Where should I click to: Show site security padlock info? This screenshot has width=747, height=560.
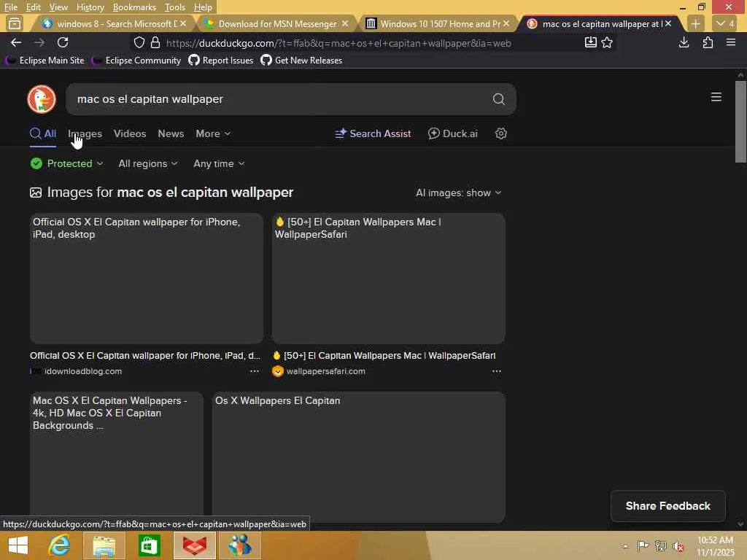[x=155, y=43]
